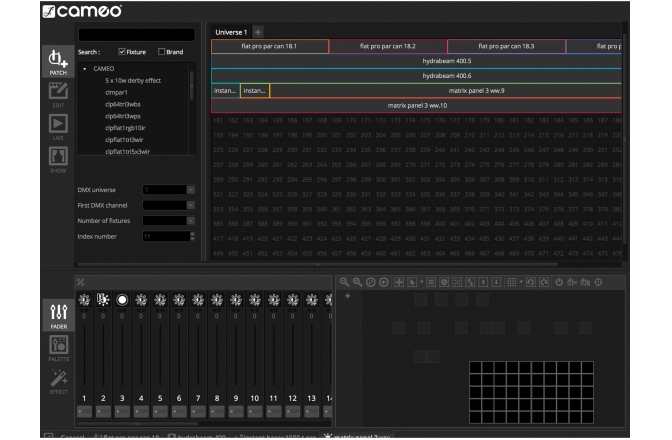Open the PATCH mode in sidebar

click(58, 62)
